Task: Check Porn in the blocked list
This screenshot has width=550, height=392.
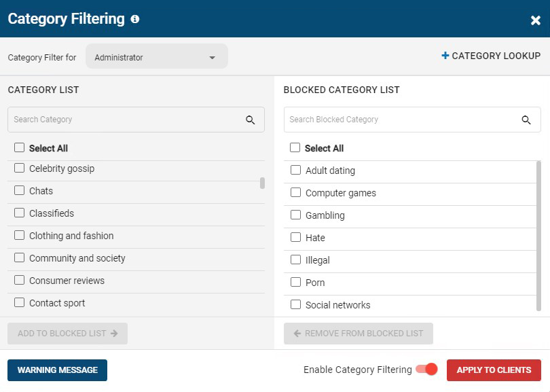Action: (x=295, y=283)
